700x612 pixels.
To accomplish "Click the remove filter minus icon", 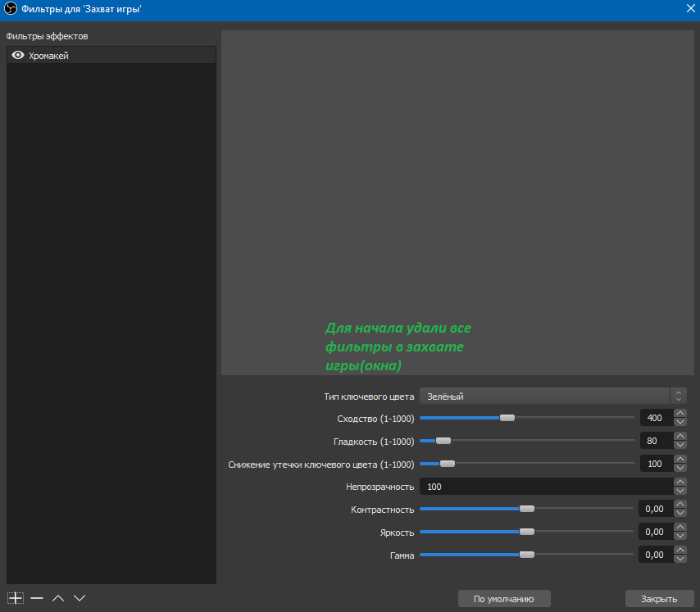I will (x=37, y=598).
